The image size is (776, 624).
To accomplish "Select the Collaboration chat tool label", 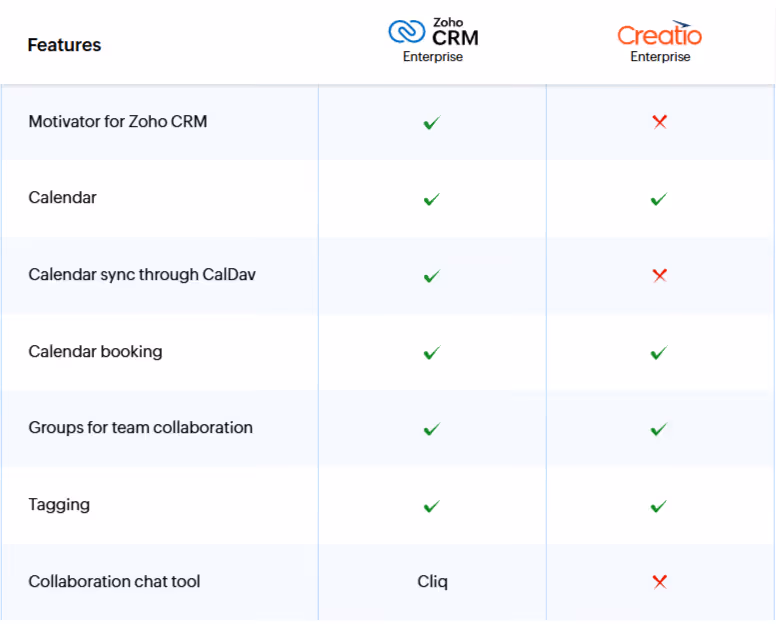I will tap(114, 581).
